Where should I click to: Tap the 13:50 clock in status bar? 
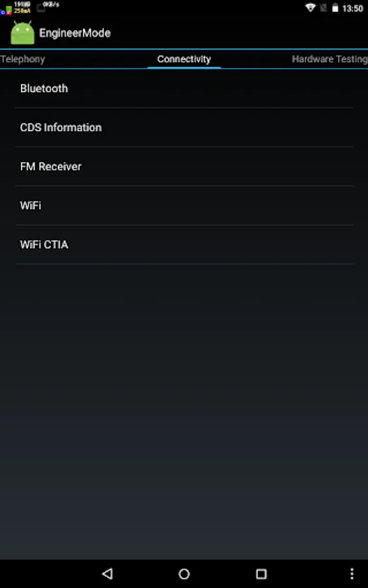[x=352, y=8]
